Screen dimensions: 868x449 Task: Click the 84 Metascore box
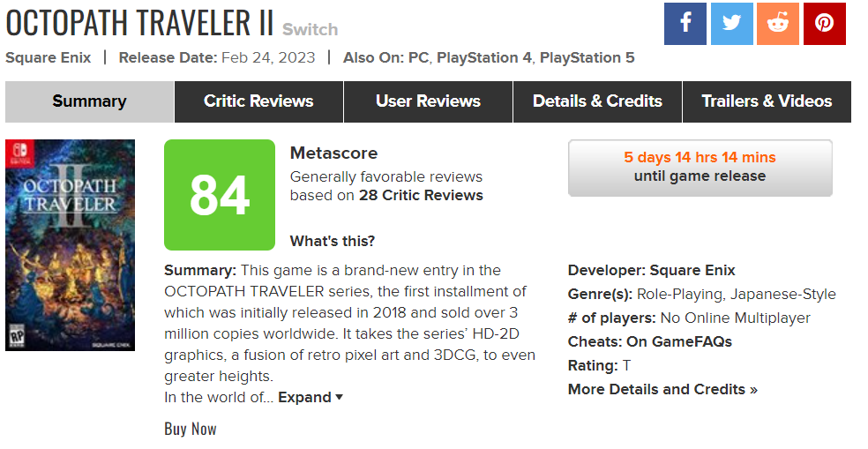pyautogui.click(x=220, y=195)
